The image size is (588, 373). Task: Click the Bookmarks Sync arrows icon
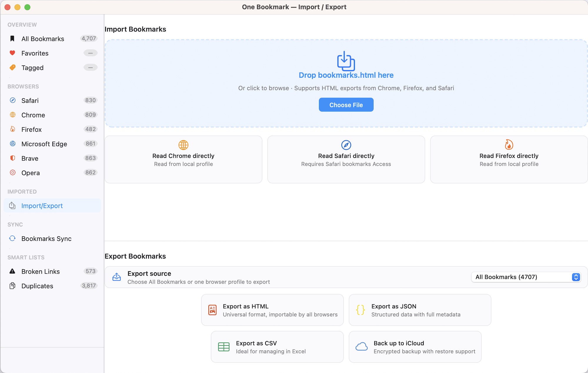point(12,238)
